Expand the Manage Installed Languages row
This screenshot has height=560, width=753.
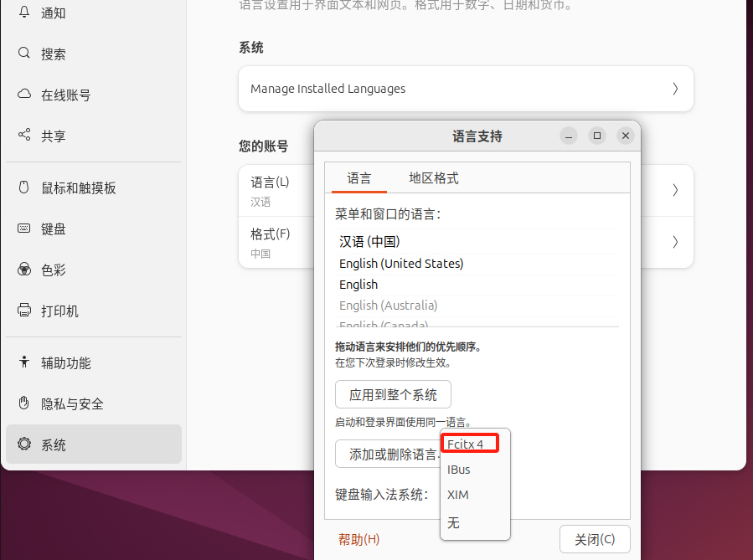coord(466,89)
